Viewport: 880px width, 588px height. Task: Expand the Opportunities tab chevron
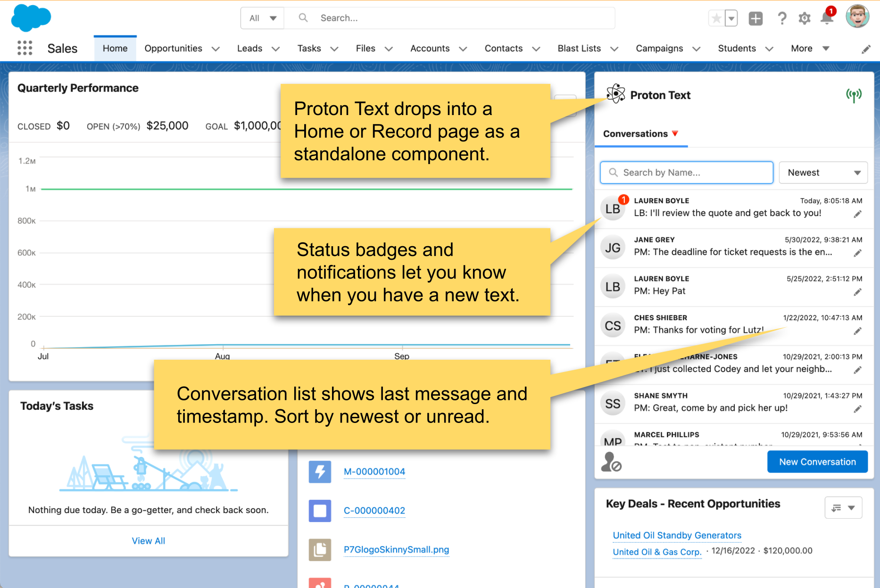216,49
